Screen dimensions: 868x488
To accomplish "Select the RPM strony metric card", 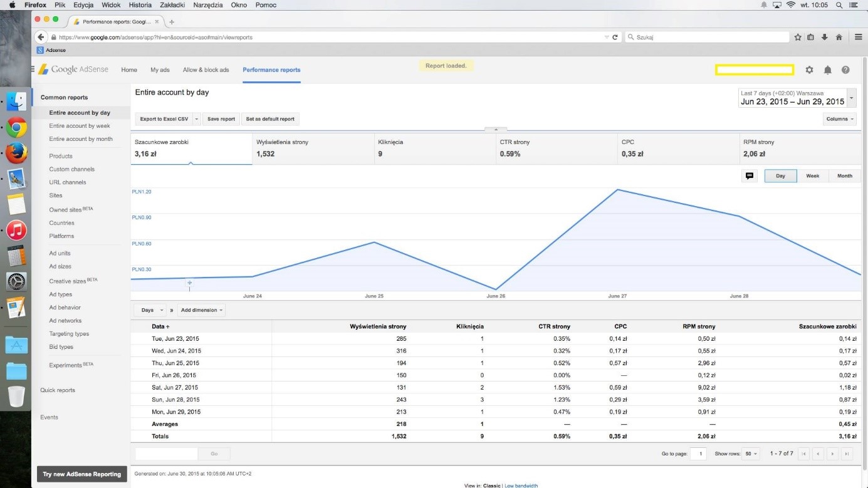I will click(800, 148).
